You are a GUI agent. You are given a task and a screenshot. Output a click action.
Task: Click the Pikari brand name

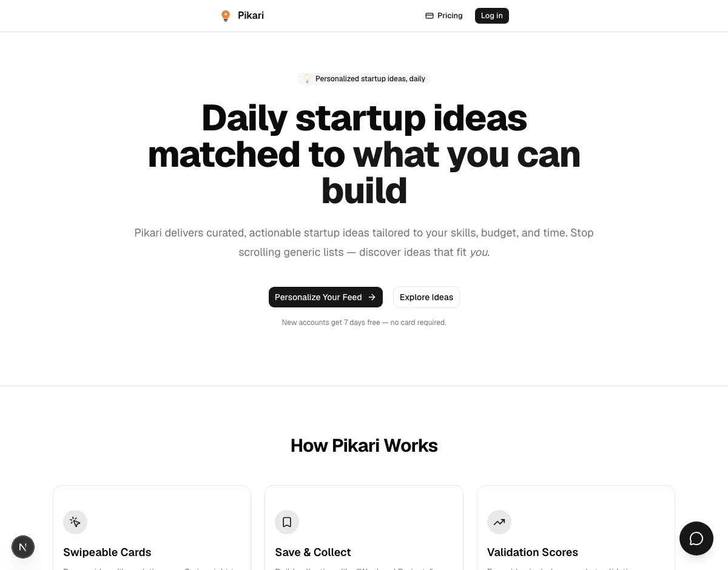click(251, 16)
